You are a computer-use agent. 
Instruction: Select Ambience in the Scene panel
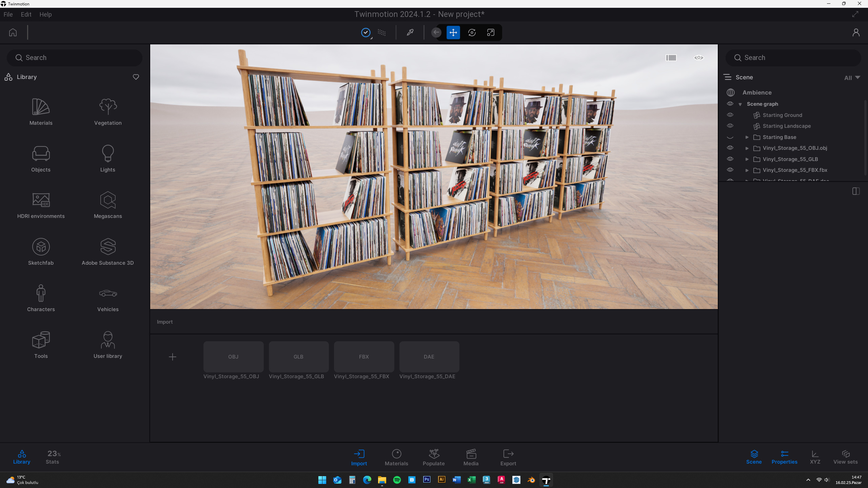pos(757,93)
